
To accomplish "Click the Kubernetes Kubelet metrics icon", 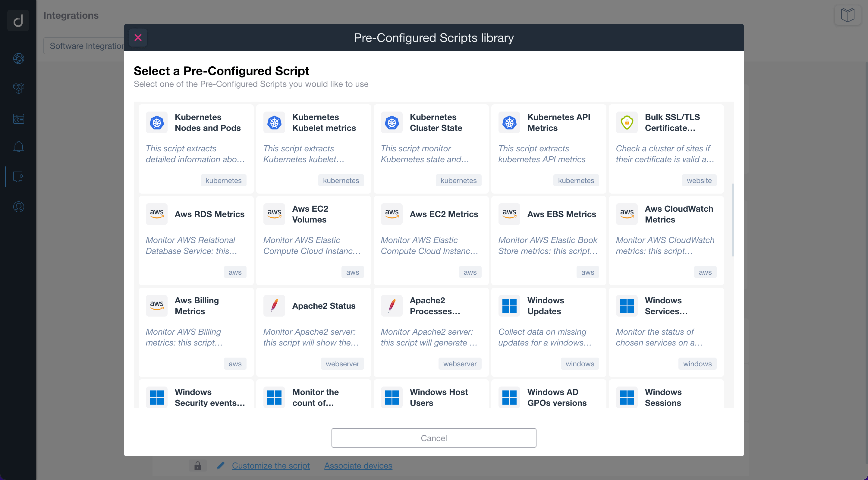I will [x=274, y=122].
